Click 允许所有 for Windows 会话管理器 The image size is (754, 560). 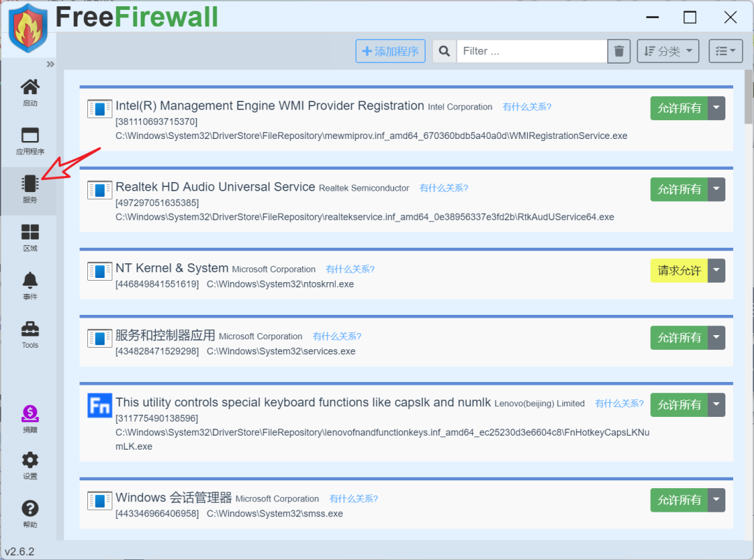tap(679, 501)
